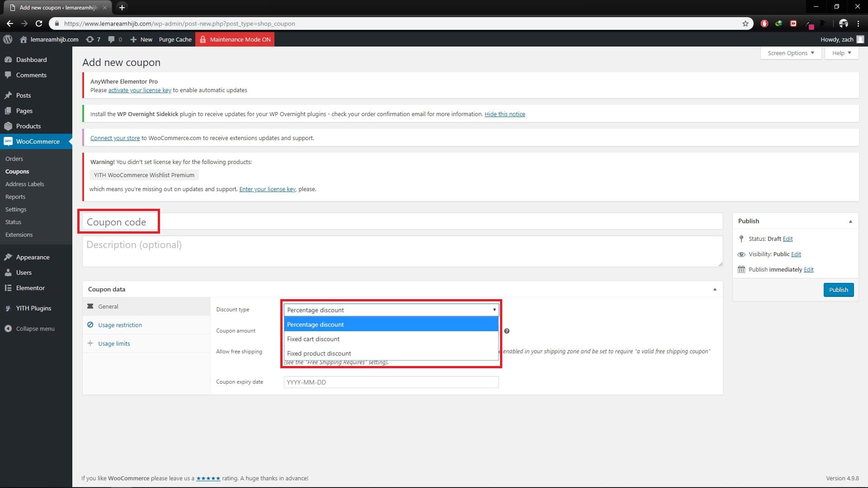This screenshot has width=868, height=488.
Task: Click the Coupon code input field
Action: (402, 221)
